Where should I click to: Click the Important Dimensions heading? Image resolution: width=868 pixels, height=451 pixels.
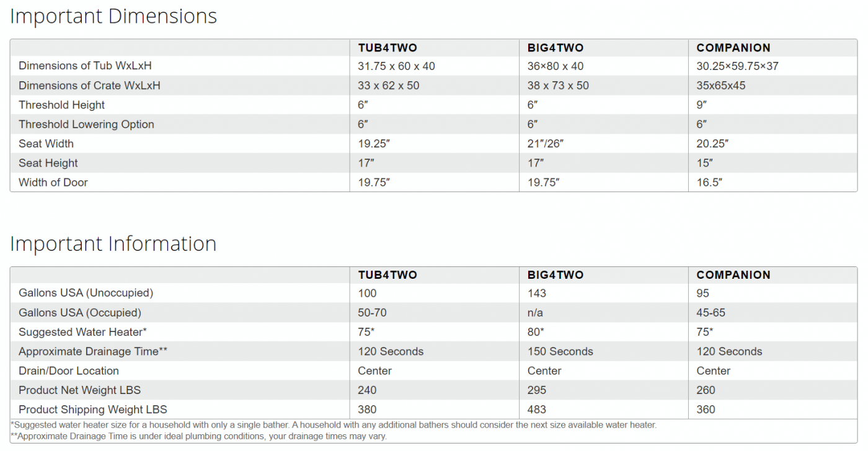113,16
